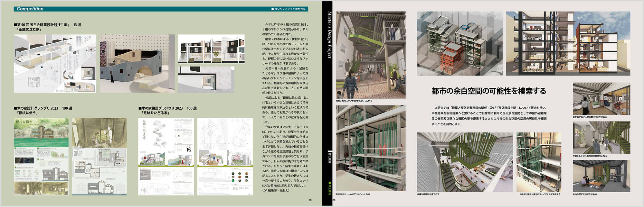
Task: Select the コンペティション参加作品 label in teal bar
Action: [289, 9]
